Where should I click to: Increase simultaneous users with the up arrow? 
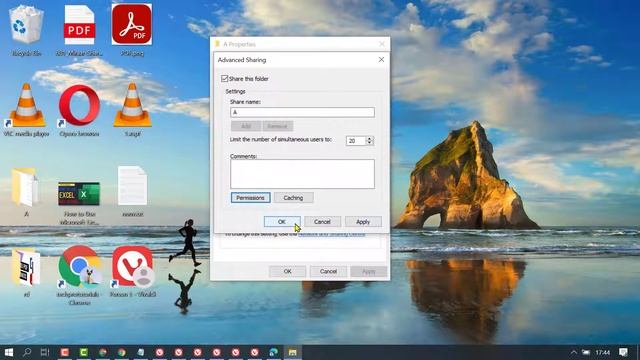point(369,138)
